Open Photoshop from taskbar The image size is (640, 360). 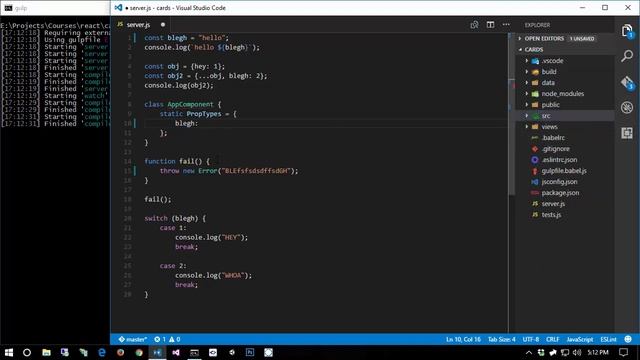point(250,353)
